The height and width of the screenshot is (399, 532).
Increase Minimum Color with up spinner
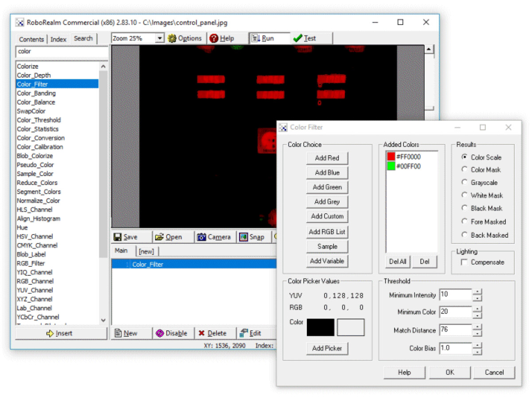point(477,309)
